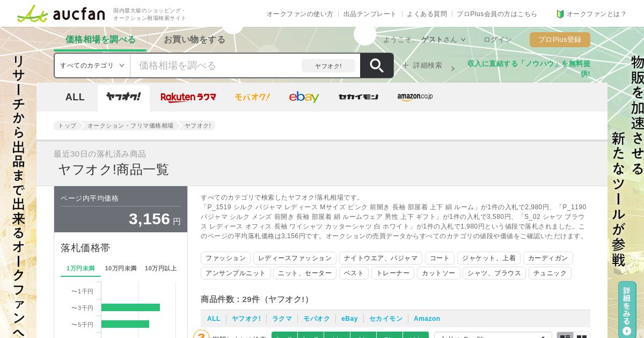Click the ベスト category tag
644x338 pixels.
click(x=354, y=273)
